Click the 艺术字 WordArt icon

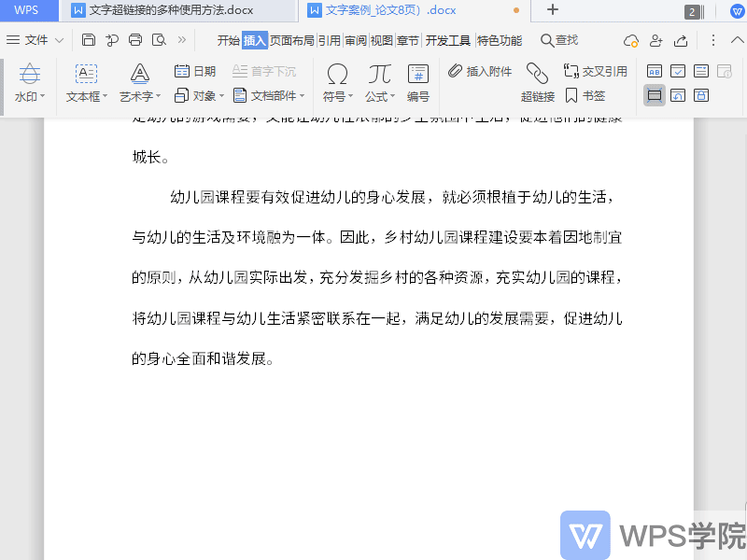tap(139, 75)
